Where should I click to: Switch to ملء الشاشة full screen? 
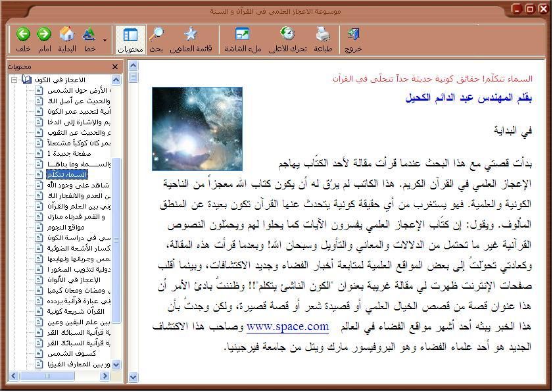point(243,39)
